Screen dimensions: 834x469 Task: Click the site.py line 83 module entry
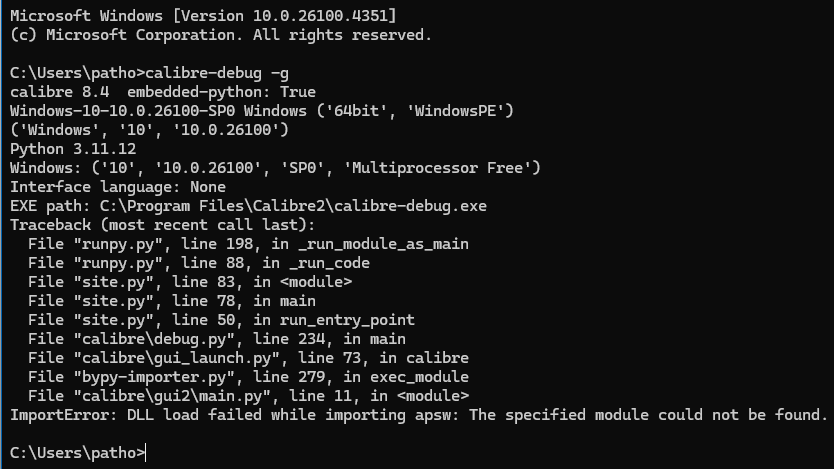pyautogui.click(x=190, y=282)
